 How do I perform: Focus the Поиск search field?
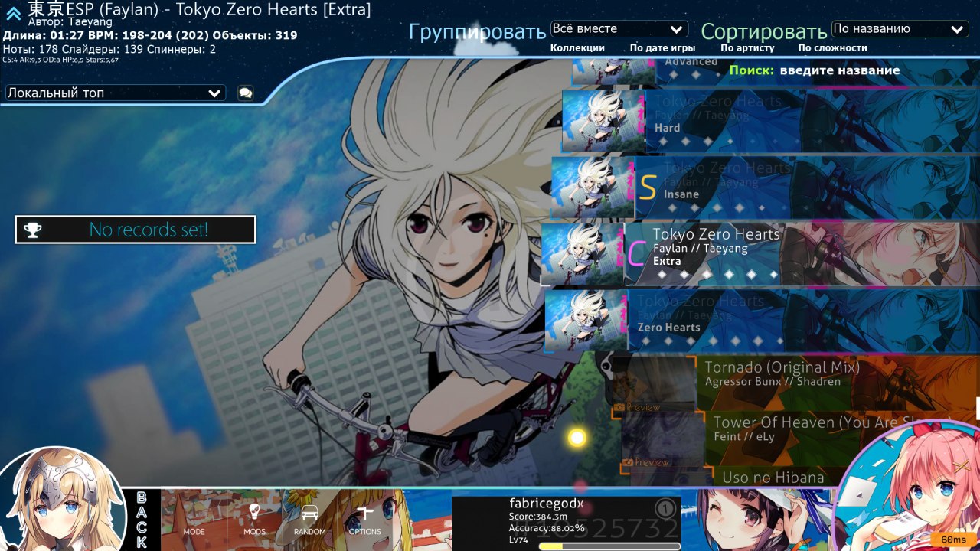pyautogui.click(x=839, y=70)
